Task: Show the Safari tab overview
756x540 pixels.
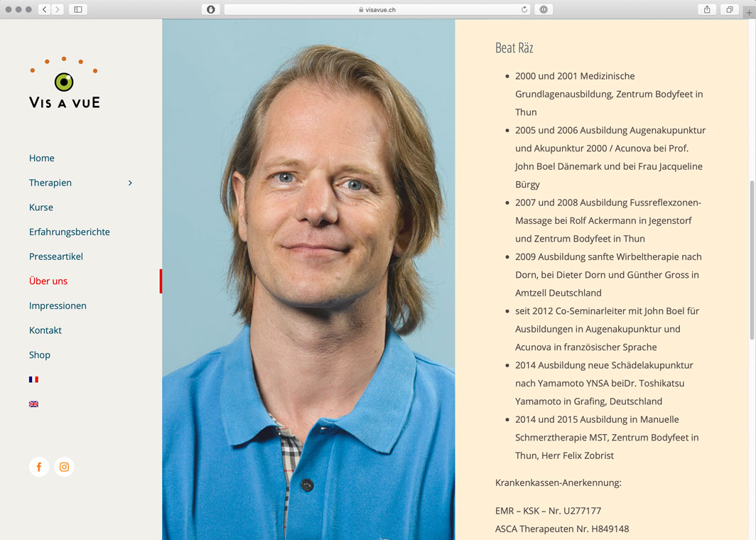Action: point(729,9)
